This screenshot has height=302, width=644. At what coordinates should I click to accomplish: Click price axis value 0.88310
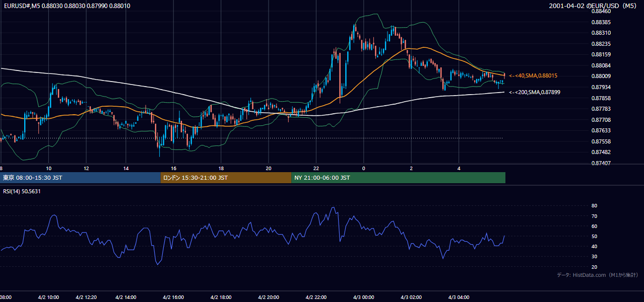[601, 33]
